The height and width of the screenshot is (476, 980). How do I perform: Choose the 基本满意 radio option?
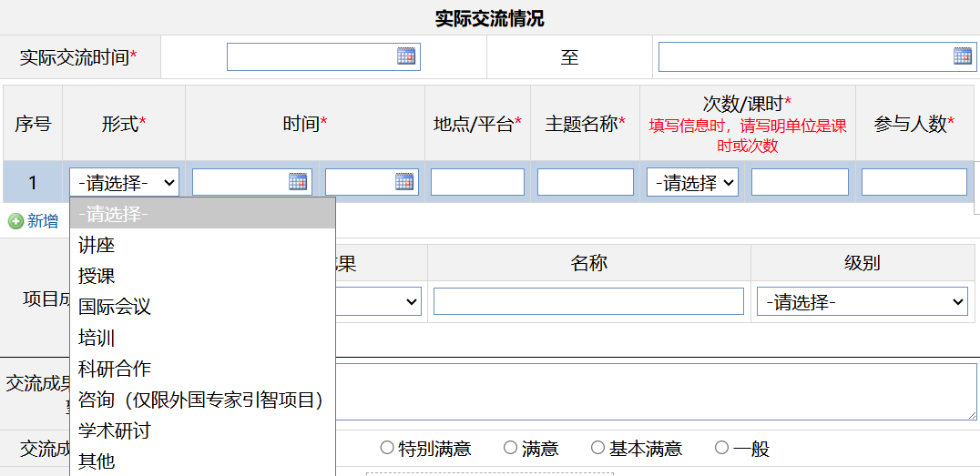tap(597, 448)
